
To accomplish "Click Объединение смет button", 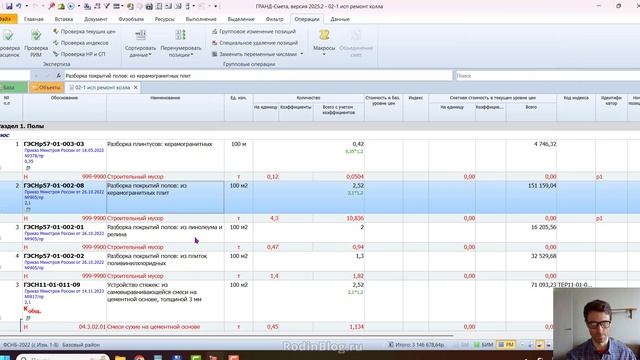I will [x=356, y=43].
